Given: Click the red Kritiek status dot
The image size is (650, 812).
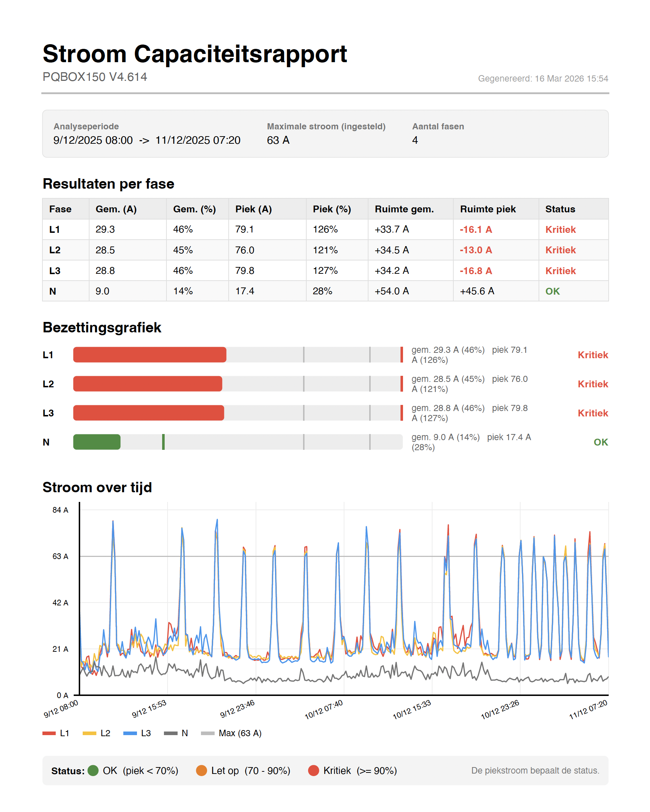Looking at the screenshot, I should [313, 771].
